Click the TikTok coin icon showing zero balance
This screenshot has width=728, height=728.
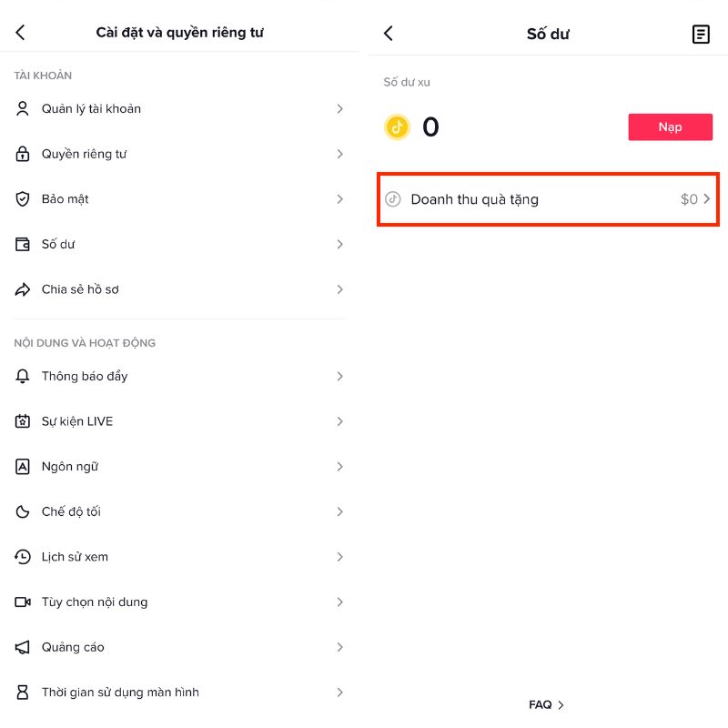click(x=398, y=126)
